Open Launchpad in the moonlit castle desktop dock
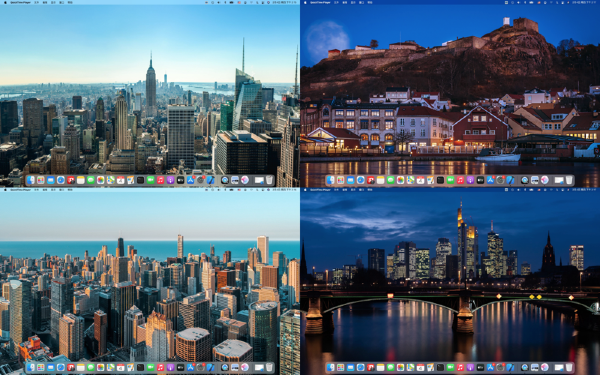 (341, 180)
